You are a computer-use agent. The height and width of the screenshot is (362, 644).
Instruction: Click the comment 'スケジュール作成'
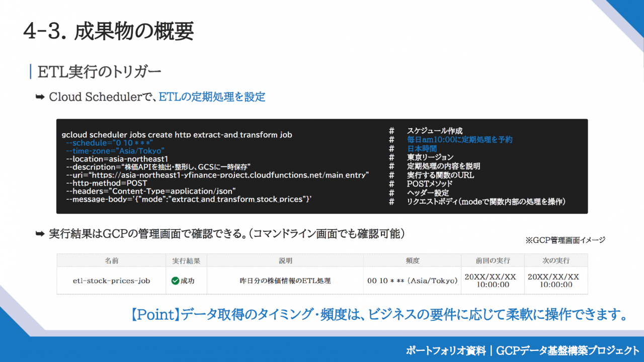point(435,131)
